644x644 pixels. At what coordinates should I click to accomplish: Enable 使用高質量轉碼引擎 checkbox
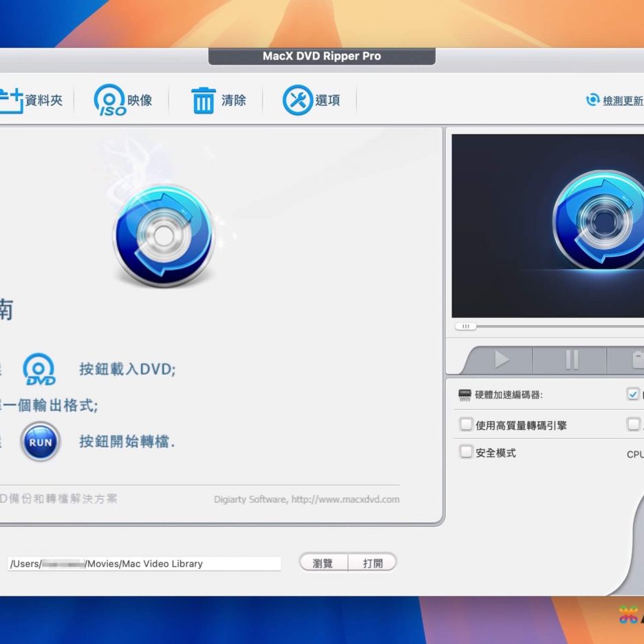click(466, 425)
